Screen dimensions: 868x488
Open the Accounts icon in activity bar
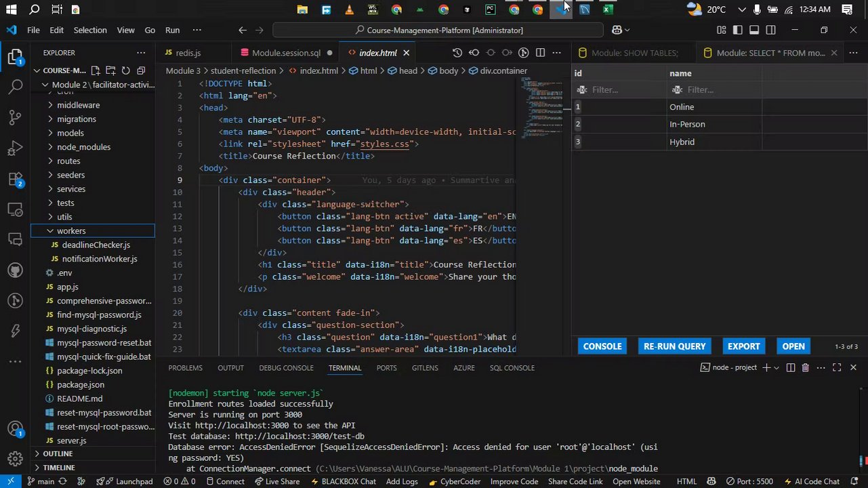pyautogui.click(x=15, y=429)
